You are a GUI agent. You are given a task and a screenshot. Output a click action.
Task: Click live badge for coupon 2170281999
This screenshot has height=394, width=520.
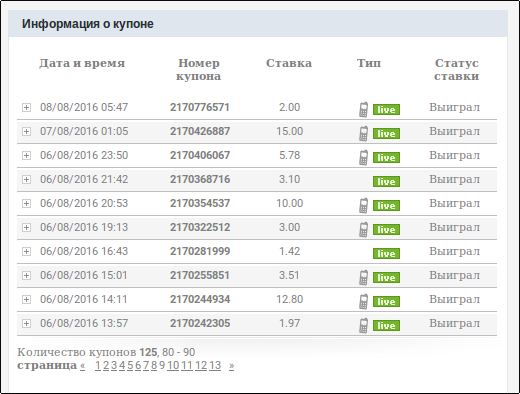pyautogui.click(x=386, y=254)
